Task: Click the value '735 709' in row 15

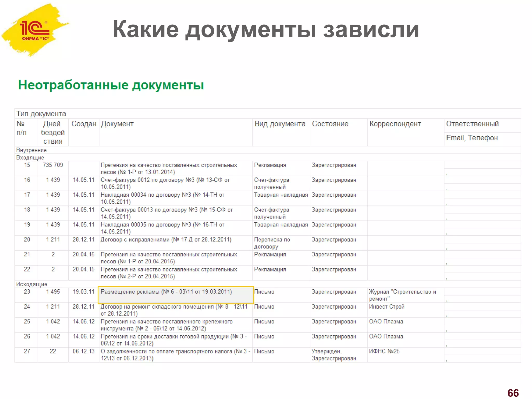Action: (53, 165)
